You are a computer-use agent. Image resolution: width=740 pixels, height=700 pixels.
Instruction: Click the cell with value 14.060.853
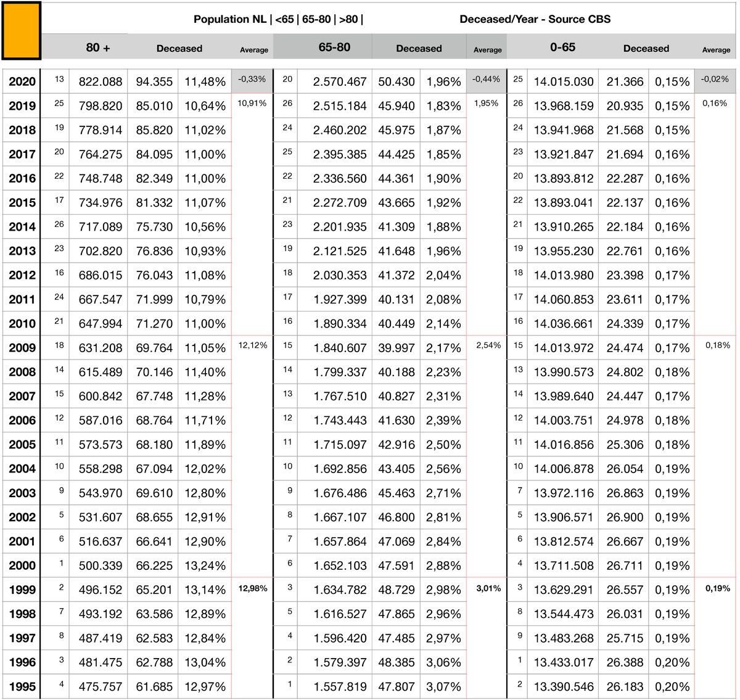click(564, 299)
